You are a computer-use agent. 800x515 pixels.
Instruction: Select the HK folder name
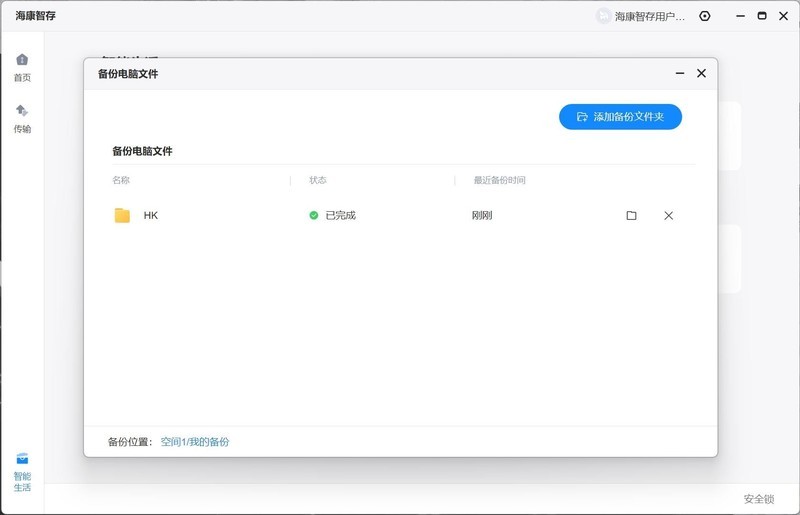(x=151, y=215)
